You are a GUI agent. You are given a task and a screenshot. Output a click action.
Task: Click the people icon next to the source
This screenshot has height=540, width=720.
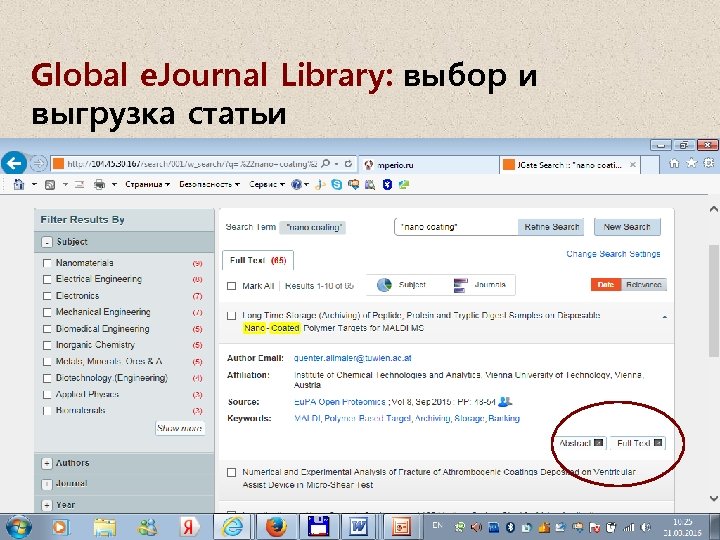click(505, 402)
